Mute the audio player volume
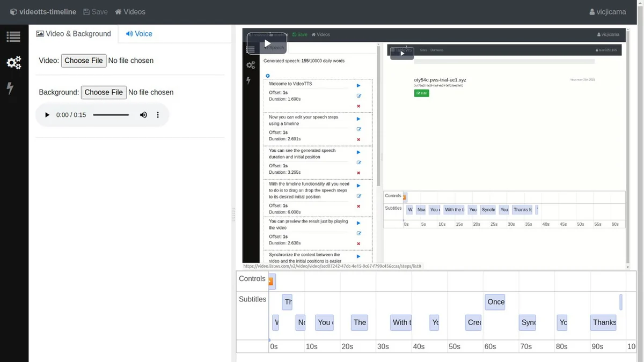 point(143,115)
